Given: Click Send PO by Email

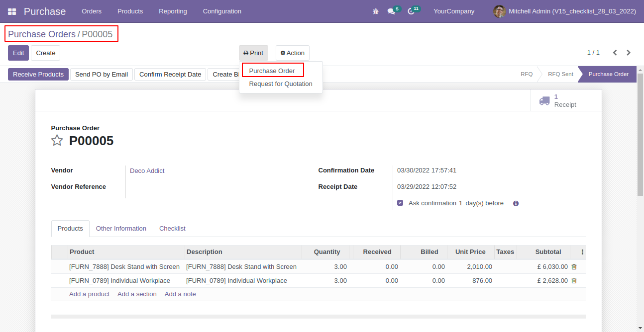Looking at the screenshot, I should pos(102,75).
